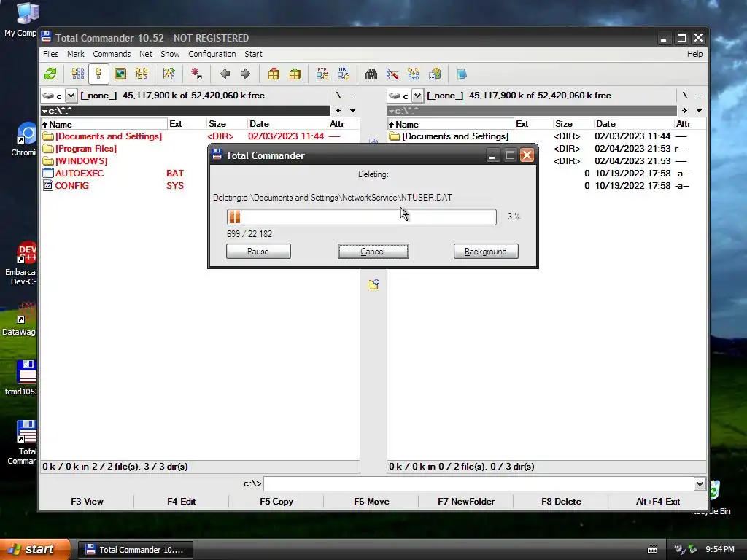
Task: Click F4 Edit button
Action: point(182,502)
